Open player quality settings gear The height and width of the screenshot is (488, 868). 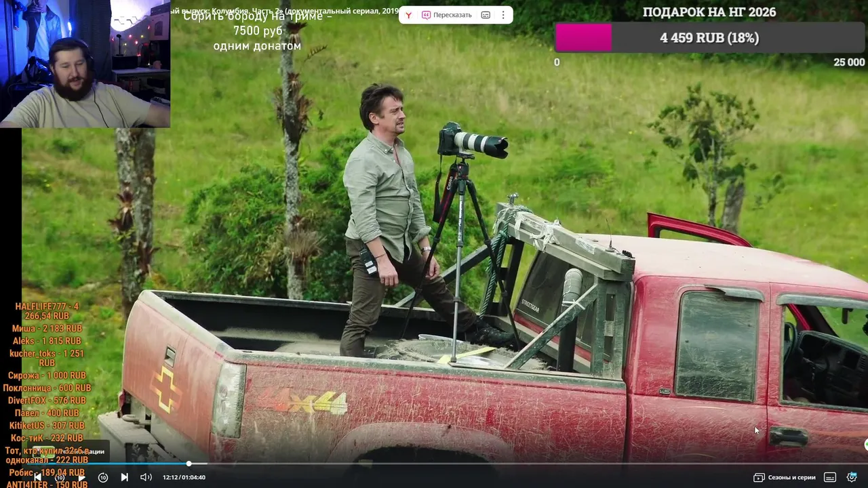[x=852, y=477]
